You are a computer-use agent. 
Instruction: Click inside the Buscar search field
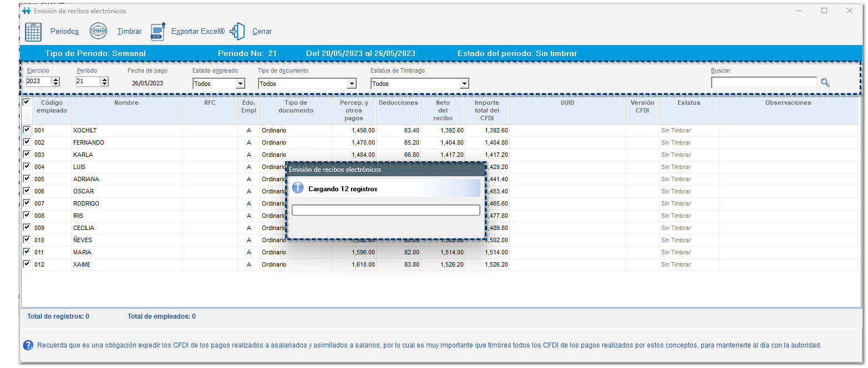pyautogui.click(x=764, y=82)
